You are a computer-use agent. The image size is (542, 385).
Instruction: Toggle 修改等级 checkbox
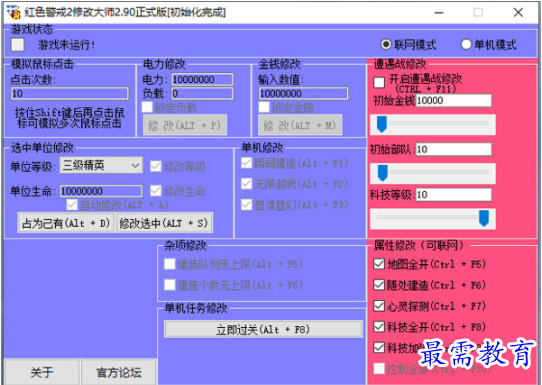[x=156, y=166]
